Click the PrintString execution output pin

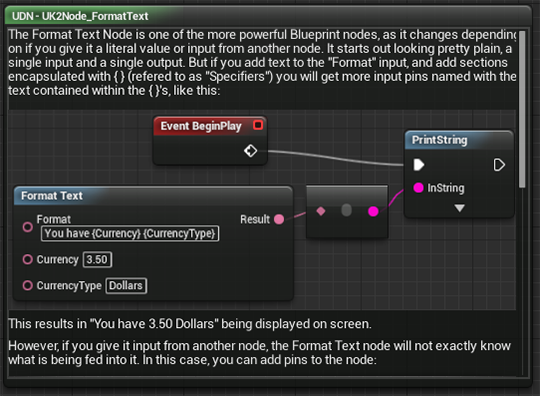pos(499,165)
